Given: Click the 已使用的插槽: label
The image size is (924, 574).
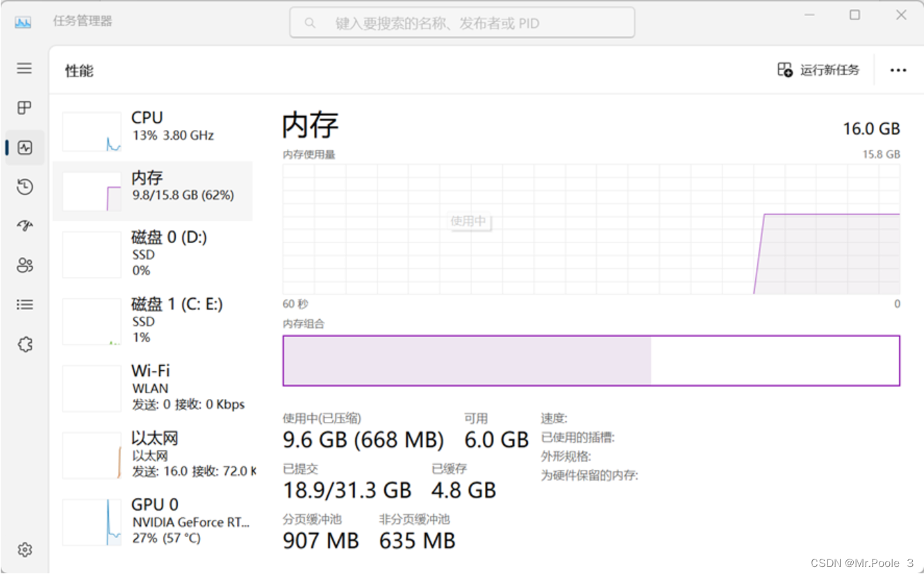Looking at the screenshot, I should click(x=578, y=438).
